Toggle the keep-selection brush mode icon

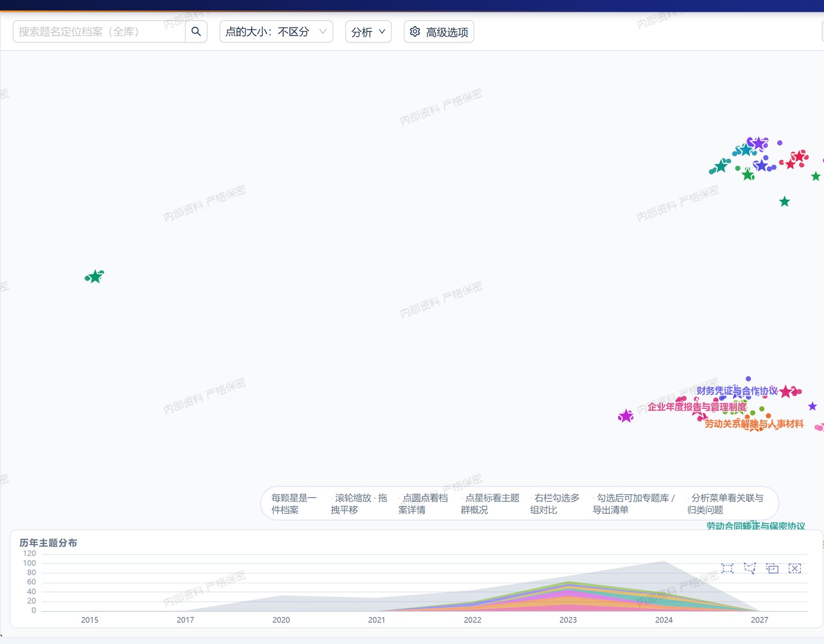772,568
